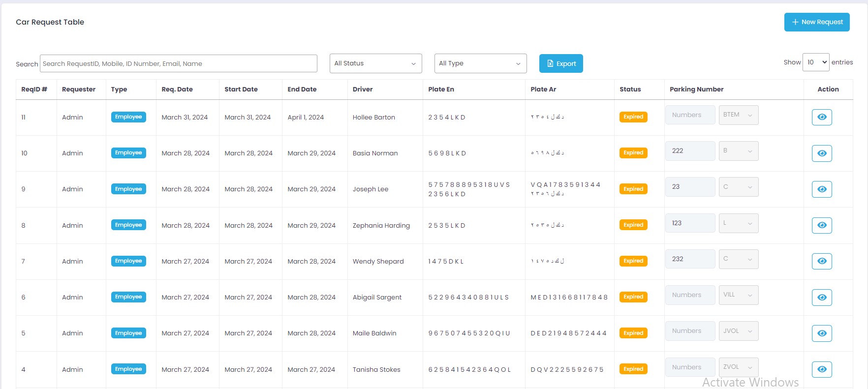Click plate number 2354LKD
Screen dimensions: 868x389
point(447,118)
